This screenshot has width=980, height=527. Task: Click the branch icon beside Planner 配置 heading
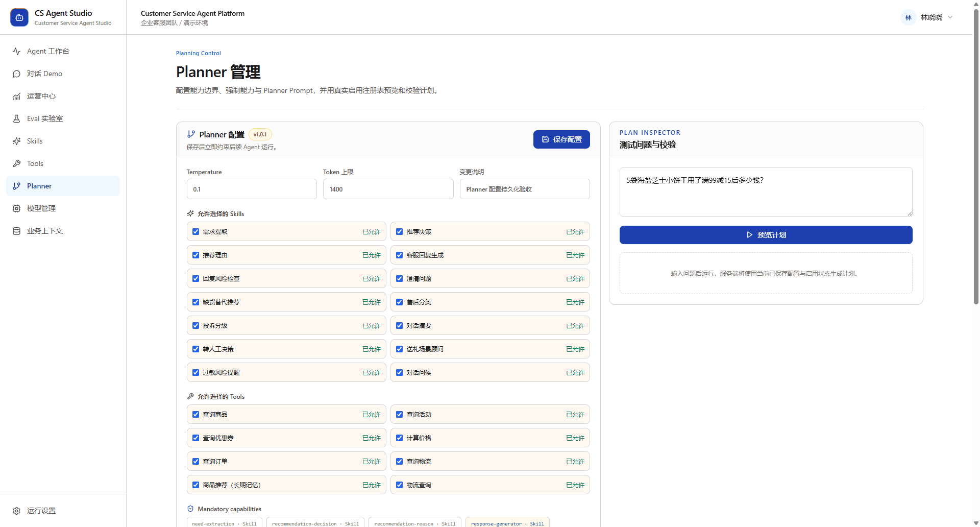point(191,134)
